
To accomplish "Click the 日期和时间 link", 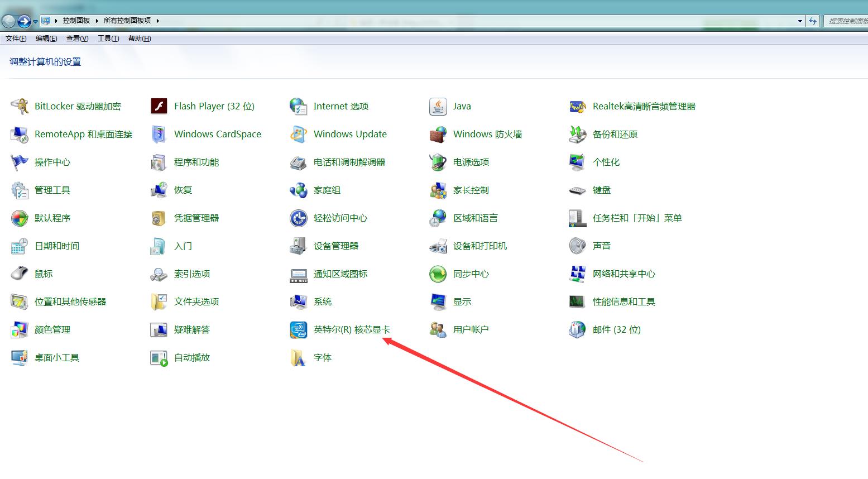I will click(x=57, y=246).
